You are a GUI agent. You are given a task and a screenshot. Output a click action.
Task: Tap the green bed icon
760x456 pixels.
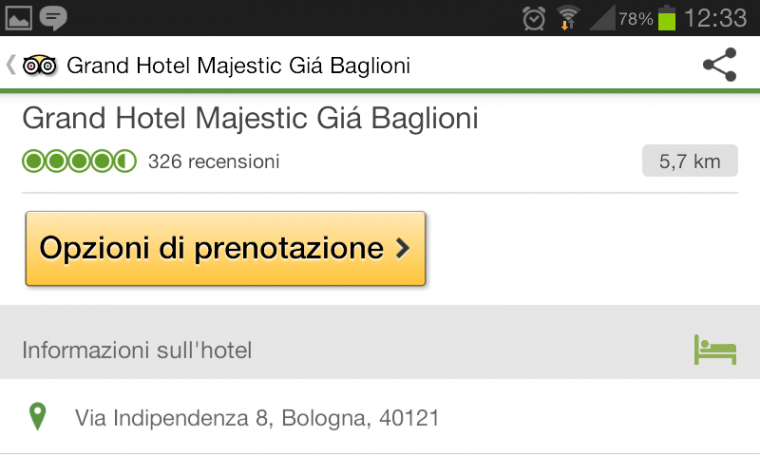coord(715,349)
